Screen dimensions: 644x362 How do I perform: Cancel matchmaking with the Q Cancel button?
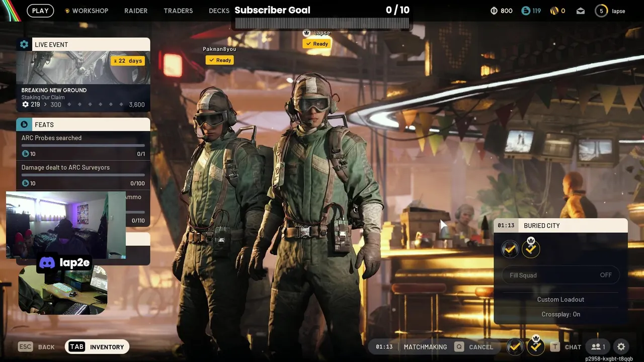473,347
